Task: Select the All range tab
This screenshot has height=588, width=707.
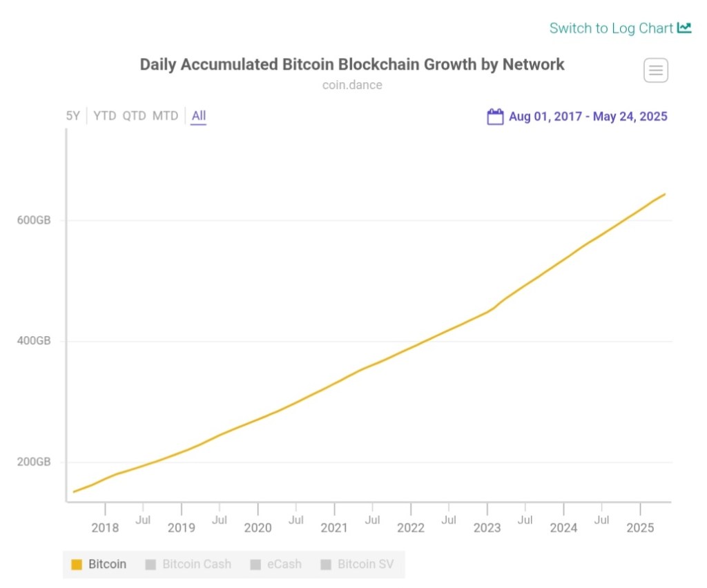Action: [199, 116]
